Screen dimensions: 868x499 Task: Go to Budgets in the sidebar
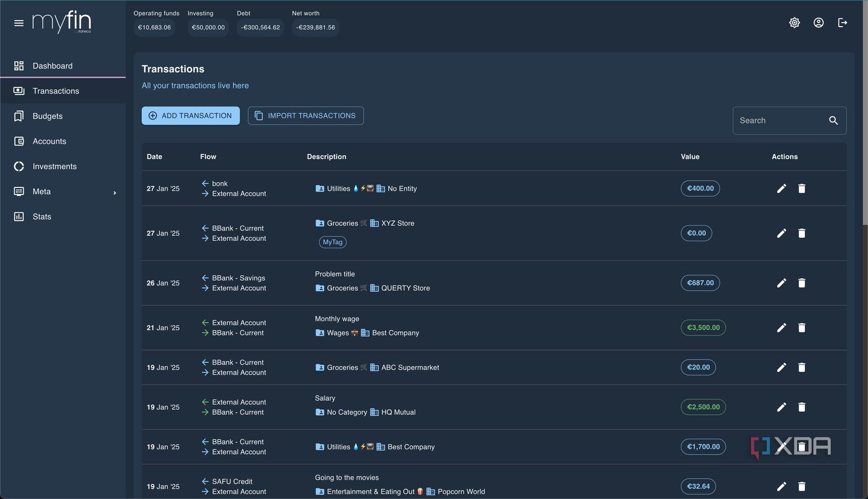[63, 116]
